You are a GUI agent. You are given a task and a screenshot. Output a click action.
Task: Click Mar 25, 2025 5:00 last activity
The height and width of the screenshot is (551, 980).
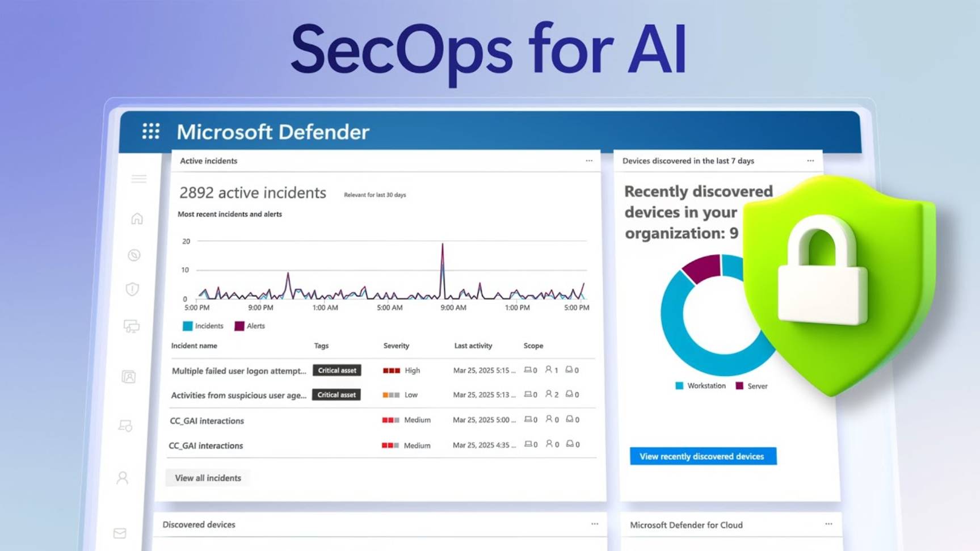point(484,420)
